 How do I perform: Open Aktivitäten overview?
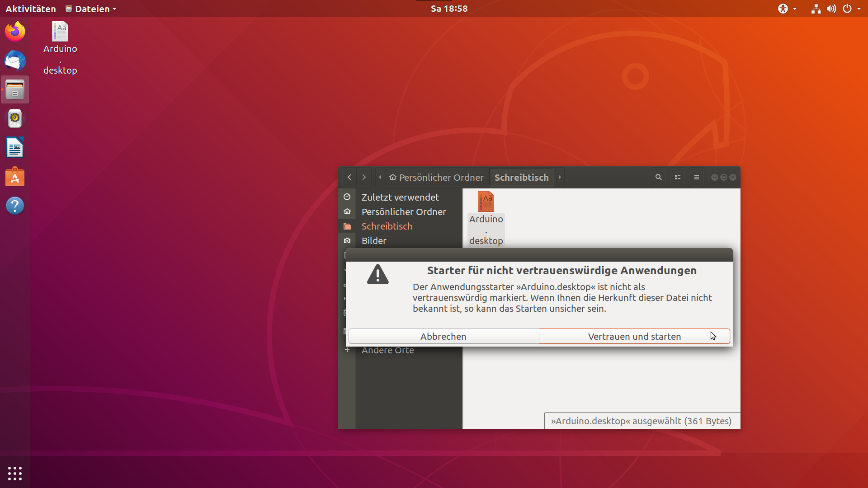pos(31,9)
